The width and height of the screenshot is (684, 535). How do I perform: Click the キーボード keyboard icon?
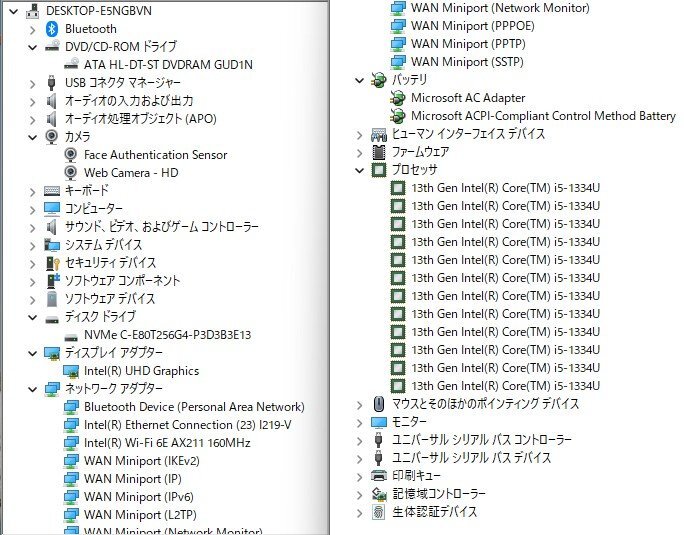(52, 191)
